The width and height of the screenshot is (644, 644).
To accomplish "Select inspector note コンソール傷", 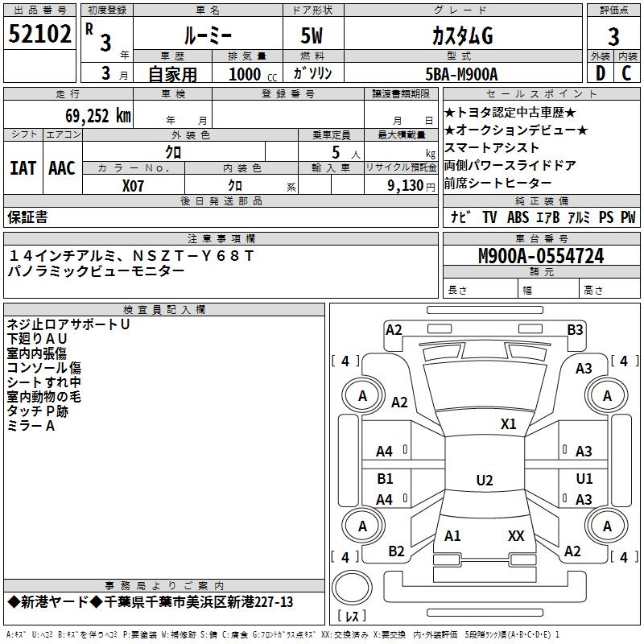I will click(44, 368).
